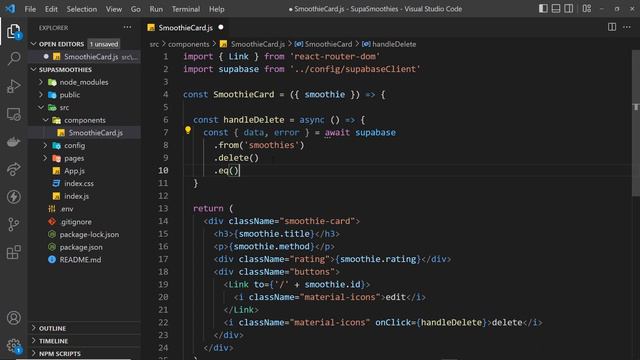
Task: Expand the public folder
Action: click(x=69, y=95)
